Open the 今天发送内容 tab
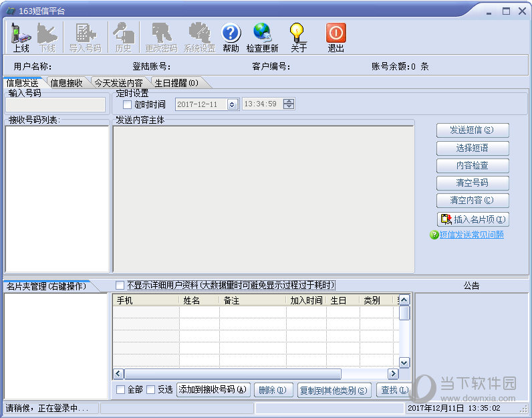Viewport: 532px width, 418px height. [118, 83]
